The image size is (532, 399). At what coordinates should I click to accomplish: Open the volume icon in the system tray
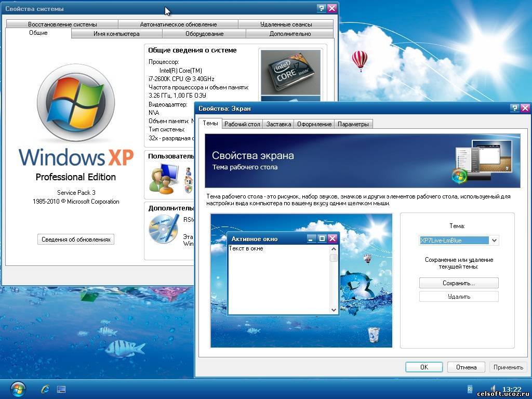pyautogui.click(x=494, y=389)
